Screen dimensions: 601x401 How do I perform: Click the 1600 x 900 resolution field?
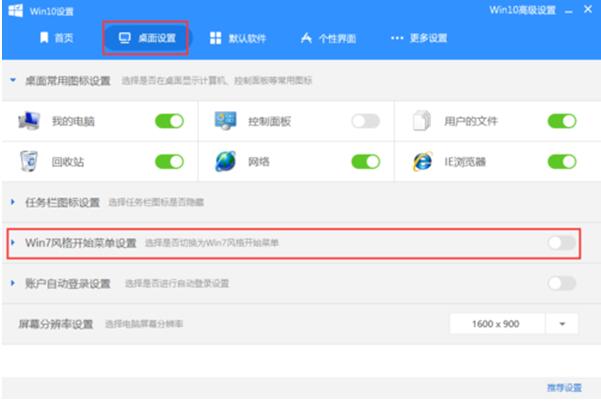[497, 324]
